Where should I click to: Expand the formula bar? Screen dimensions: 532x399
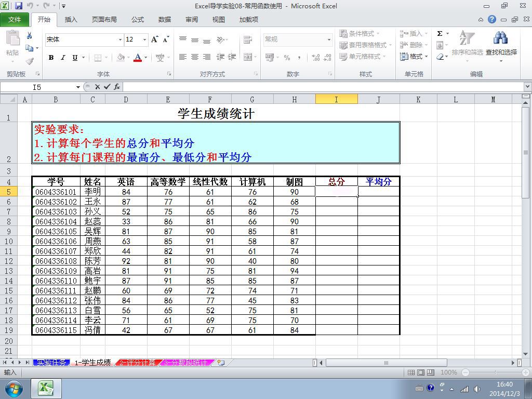tap(528, 87)
